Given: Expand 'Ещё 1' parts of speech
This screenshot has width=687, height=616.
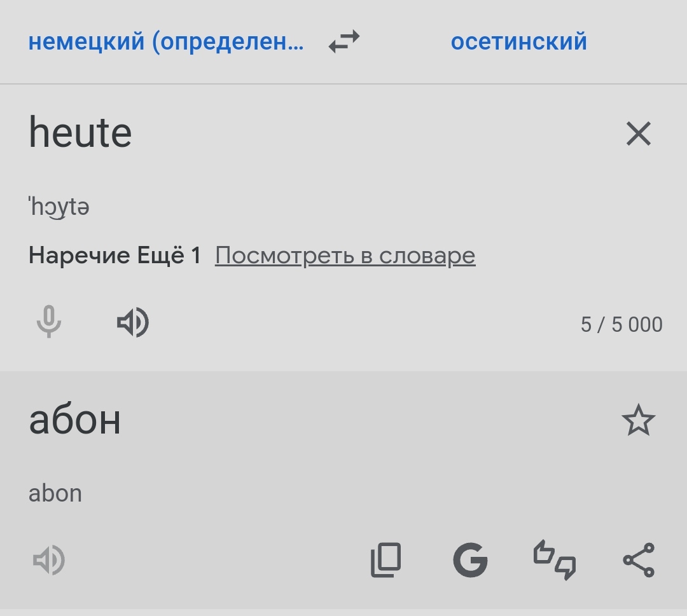Looking at the screenshot, I should point(169,256).
